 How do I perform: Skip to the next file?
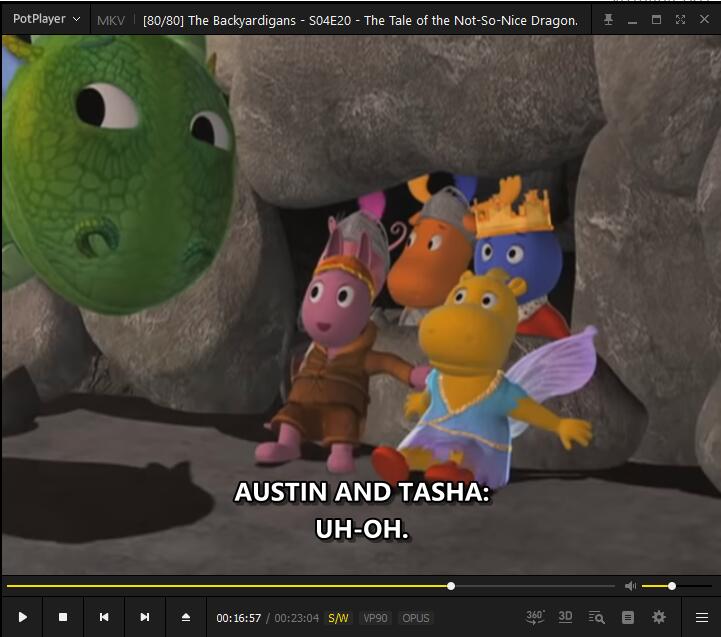pyautogui.click(x=144, y=617)
